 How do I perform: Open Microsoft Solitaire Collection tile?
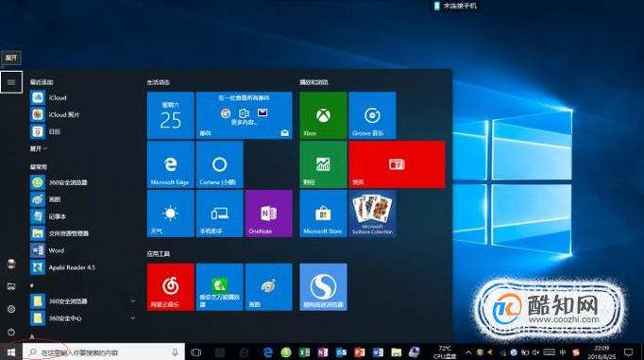[x=372, y=214]
